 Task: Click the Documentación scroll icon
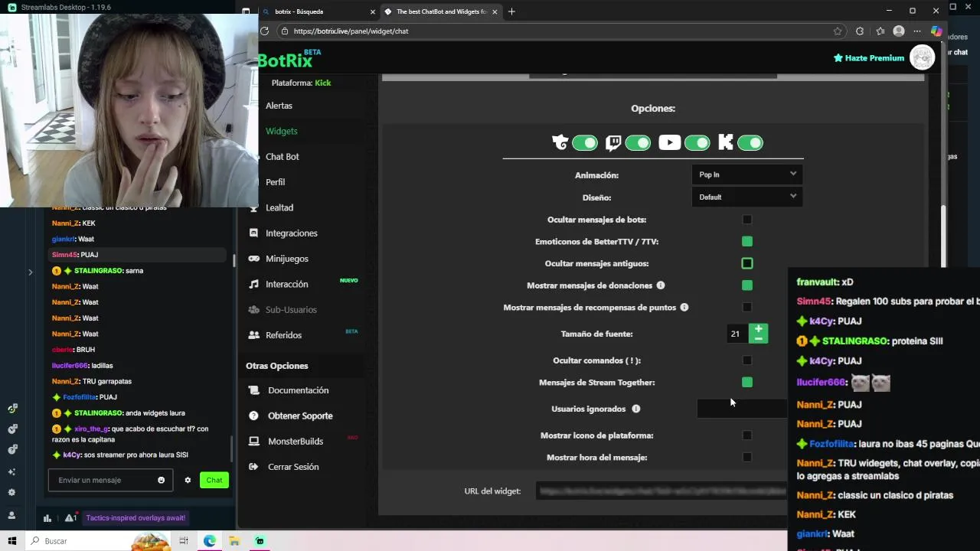(253, 390)
